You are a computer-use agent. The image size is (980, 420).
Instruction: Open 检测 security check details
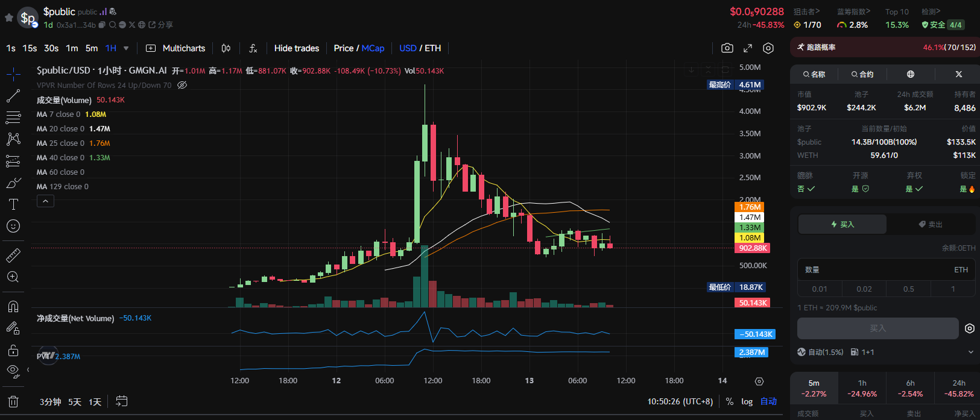[931, 11]
